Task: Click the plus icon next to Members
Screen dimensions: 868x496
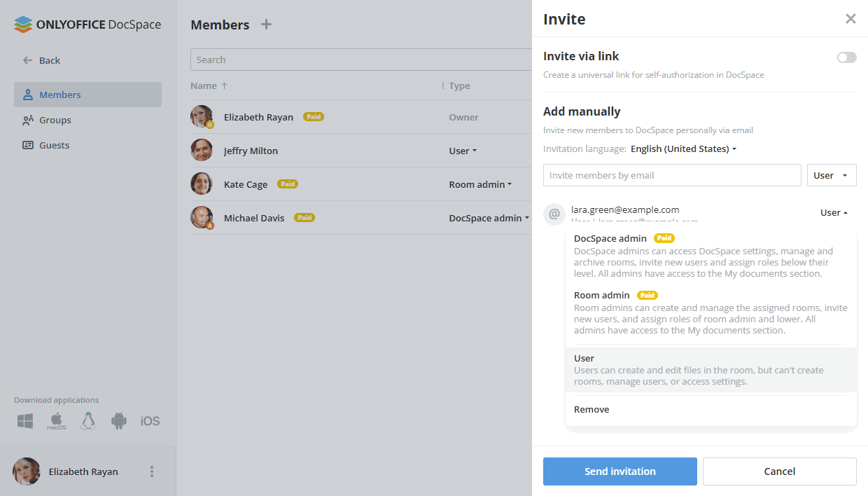Action: (266, 25)
